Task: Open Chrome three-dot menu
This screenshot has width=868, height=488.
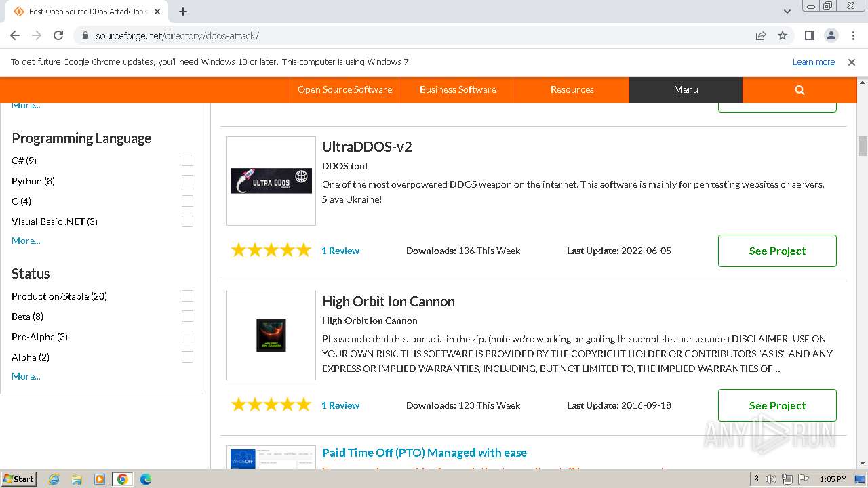Action: 852,35
